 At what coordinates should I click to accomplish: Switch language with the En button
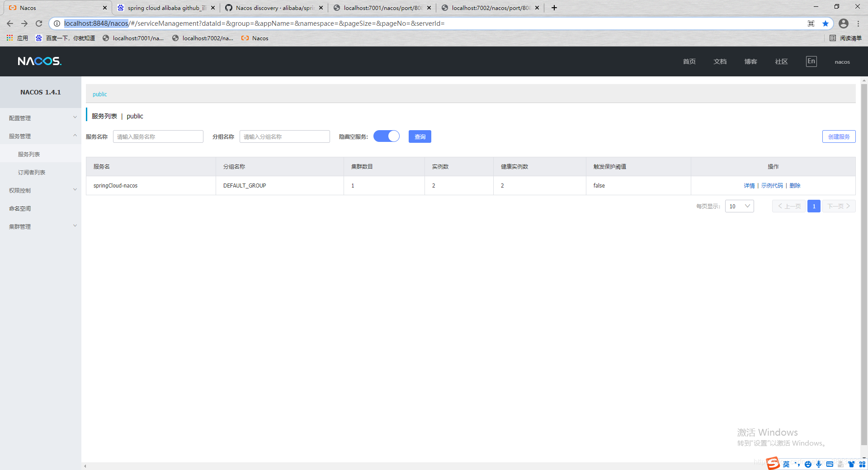pos(811,61)
